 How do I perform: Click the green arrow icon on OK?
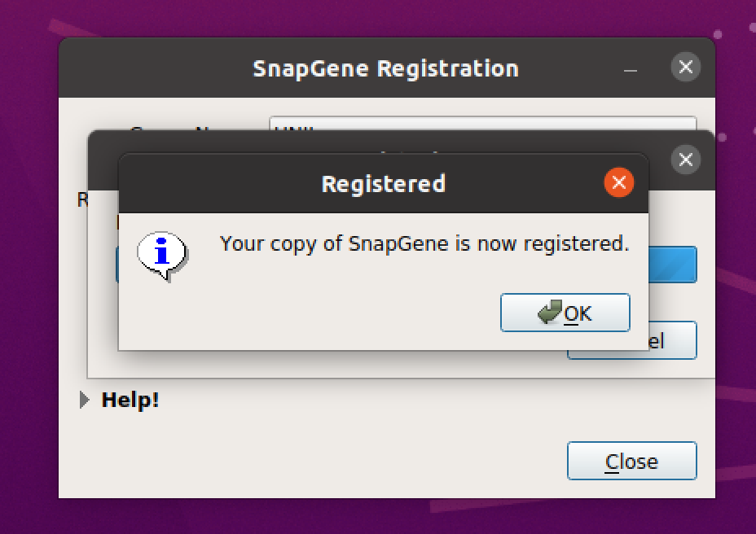tap(550, 313)
